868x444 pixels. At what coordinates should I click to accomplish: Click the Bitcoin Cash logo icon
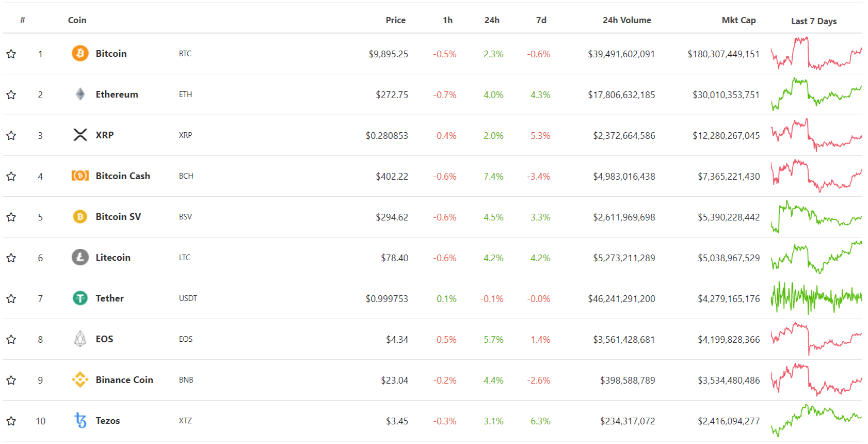click(x=80, y=176)
